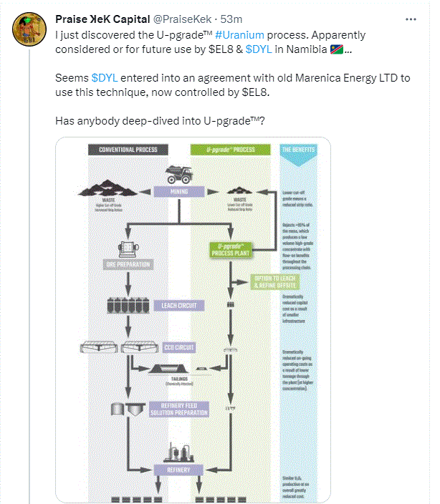Click the mining dump truck icon
Viewport: 440px width, 504px height.
[179, 175]
